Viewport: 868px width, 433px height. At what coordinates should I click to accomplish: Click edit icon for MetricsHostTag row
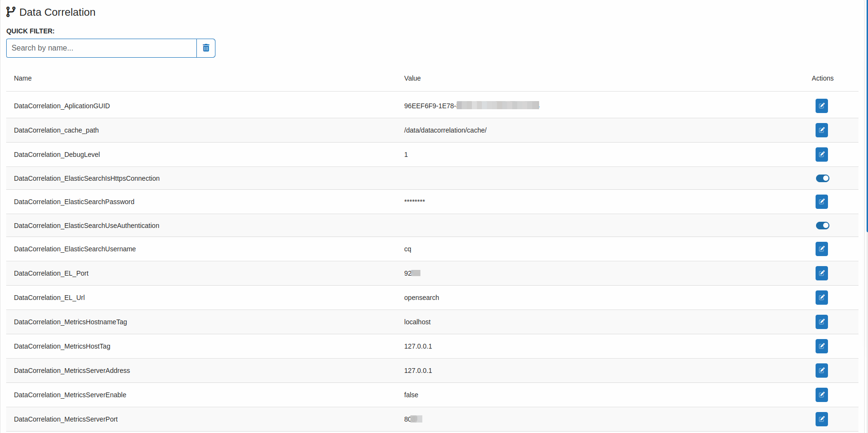821,346
